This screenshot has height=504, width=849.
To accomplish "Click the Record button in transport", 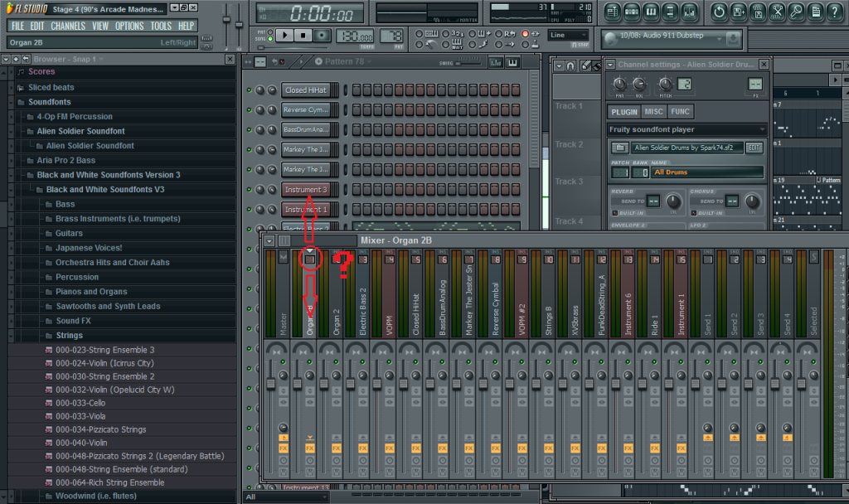I will tap(322, 36).
